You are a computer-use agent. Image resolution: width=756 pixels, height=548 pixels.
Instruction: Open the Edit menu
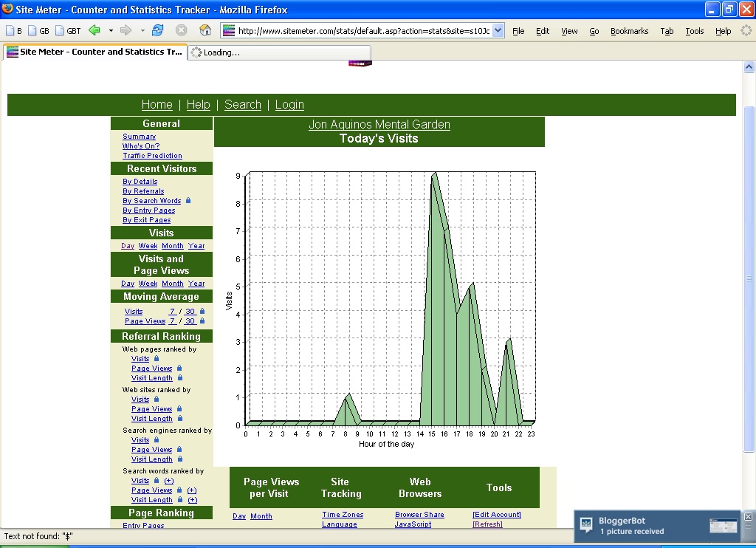click(x=543, y=31)
